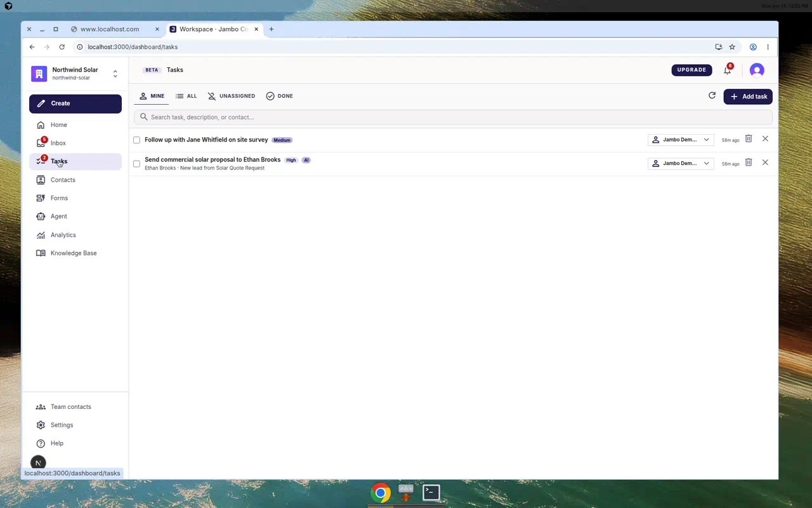Click the UPGRADE button
Image resolution: width=812 pixels, height=508 pixels.
point(691,70)
